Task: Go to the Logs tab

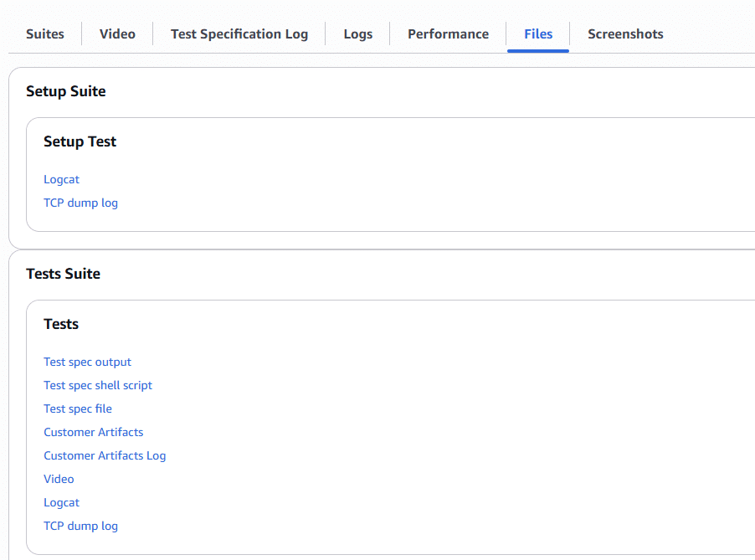Action: [x=357, y=34]
